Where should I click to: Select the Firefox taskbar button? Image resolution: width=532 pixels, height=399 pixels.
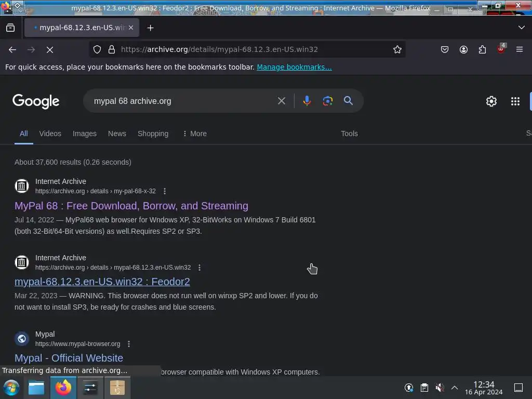pos(63,388)
